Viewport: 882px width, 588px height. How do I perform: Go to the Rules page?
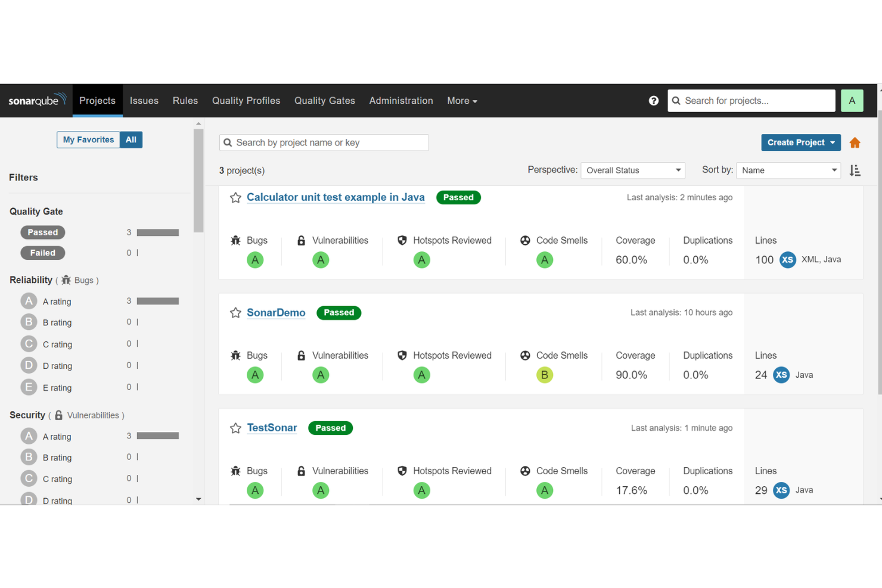[185, 101]
